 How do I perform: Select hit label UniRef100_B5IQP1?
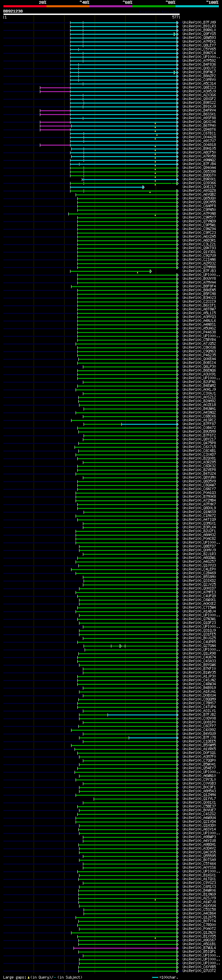(199, 951)
